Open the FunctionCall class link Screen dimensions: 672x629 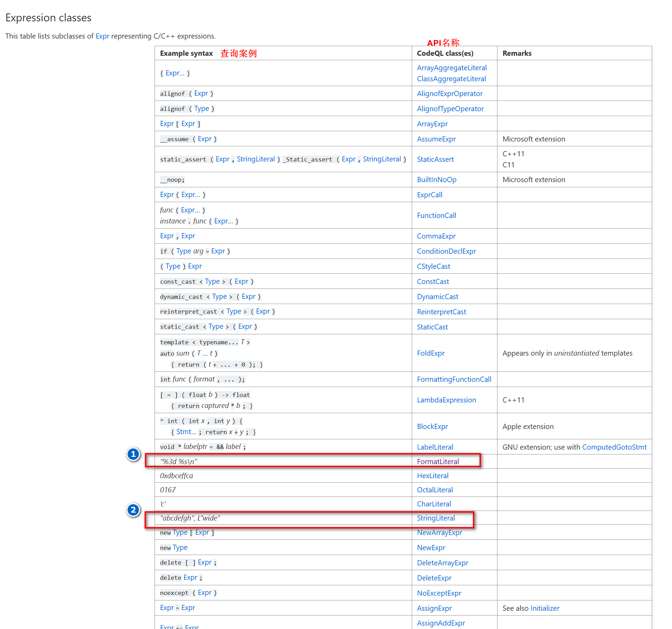436,216
